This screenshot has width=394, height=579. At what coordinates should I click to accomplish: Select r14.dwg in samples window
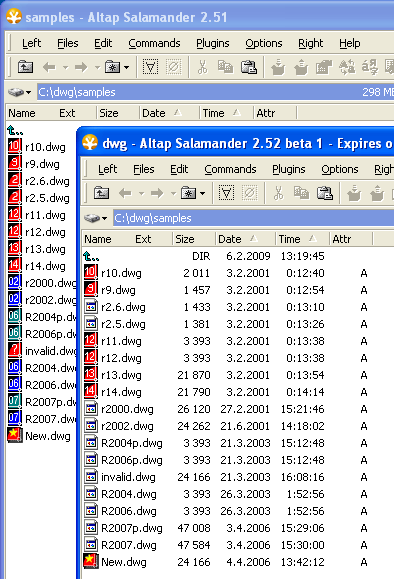pos(45,266)
